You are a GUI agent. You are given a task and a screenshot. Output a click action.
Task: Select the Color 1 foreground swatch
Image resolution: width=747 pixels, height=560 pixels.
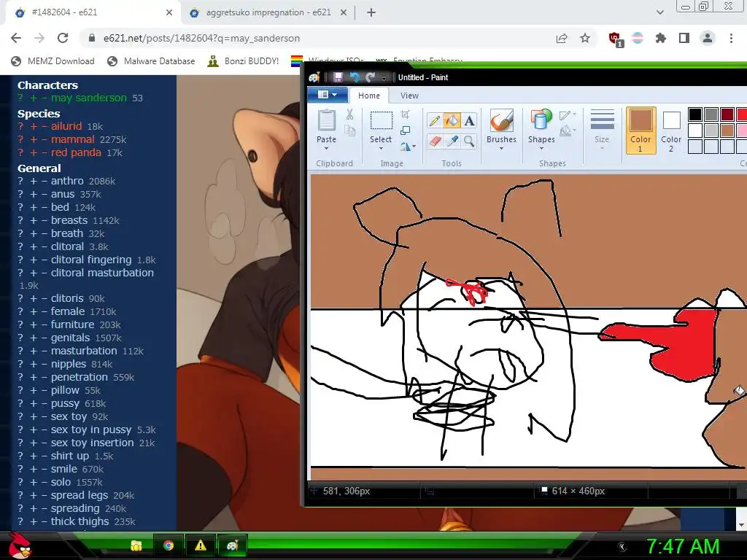[x=640, y=130]
